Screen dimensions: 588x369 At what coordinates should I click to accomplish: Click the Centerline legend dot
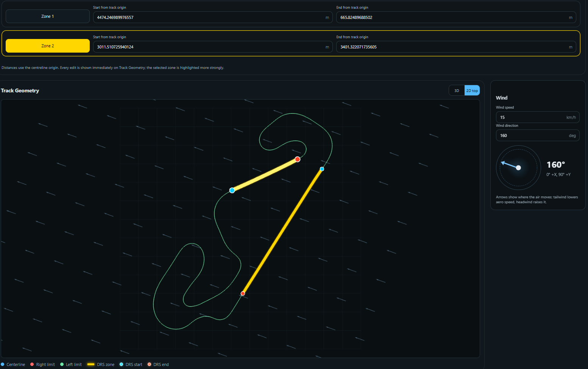coord(3,364)
